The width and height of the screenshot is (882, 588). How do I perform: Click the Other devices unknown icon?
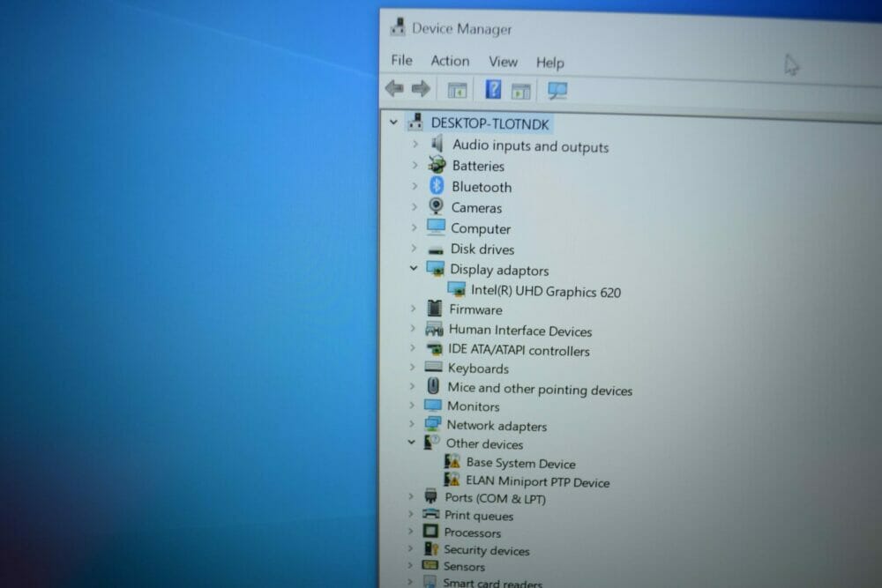tap(431, 443)
